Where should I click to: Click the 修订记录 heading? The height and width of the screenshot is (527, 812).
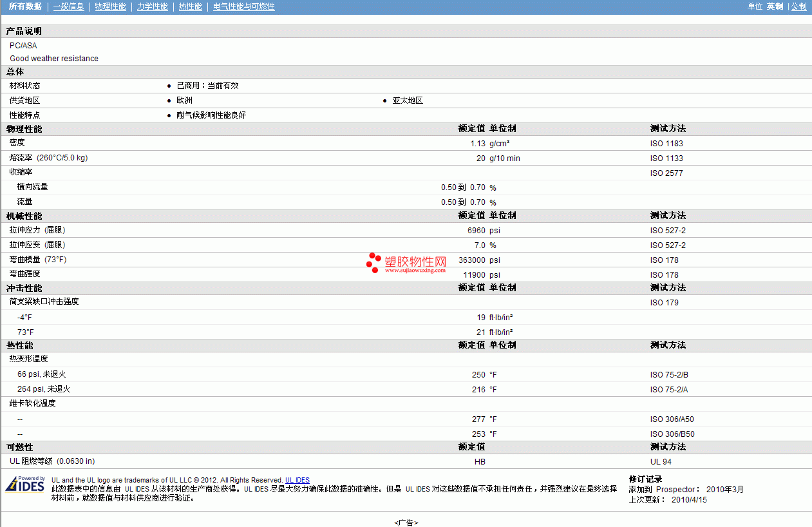(645, 479)
